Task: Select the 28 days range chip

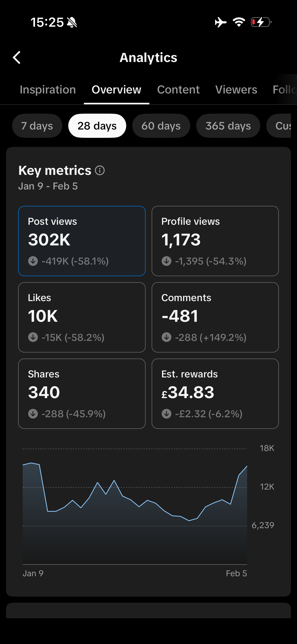Action: 97,126
